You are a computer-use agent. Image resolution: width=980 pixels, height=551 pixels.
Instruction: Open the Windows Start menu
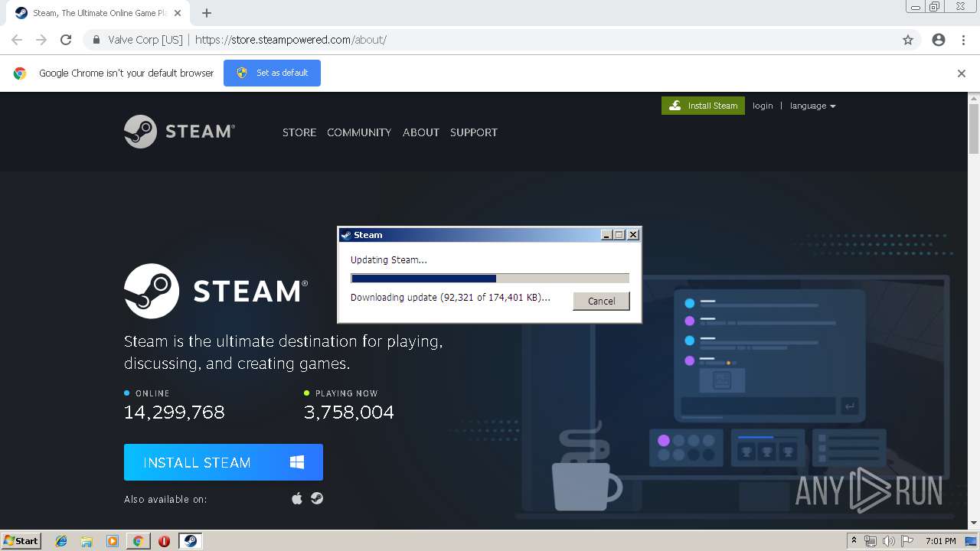click(21, 541)
